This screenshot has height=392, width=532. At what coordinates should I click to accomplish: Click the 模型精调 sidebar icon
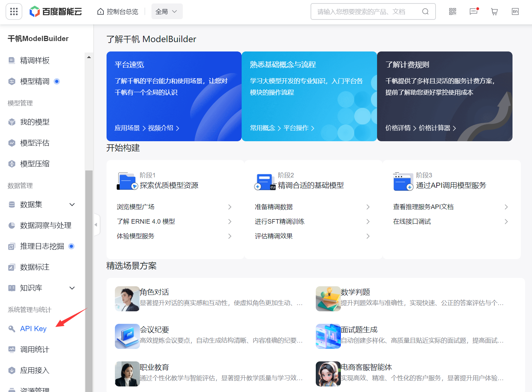[12, 81]
